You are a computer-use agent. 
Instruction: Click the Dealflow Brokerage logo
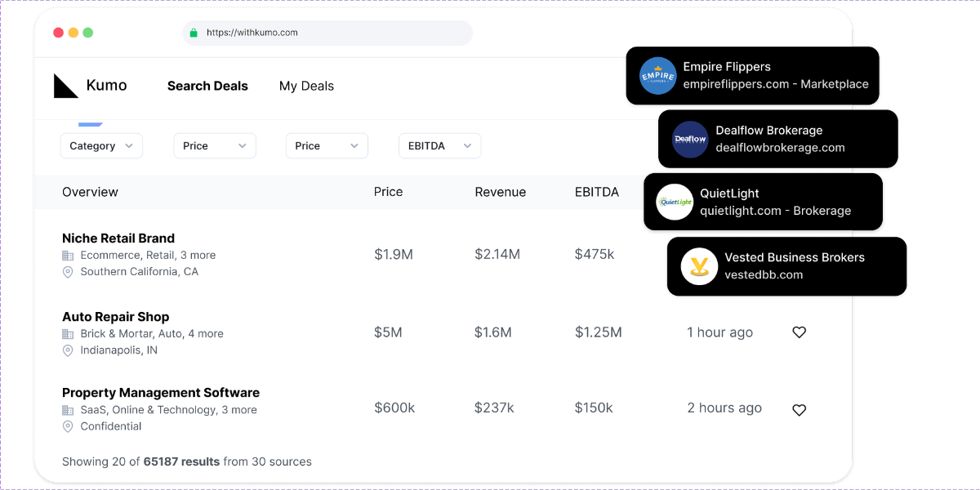(690, 140)
